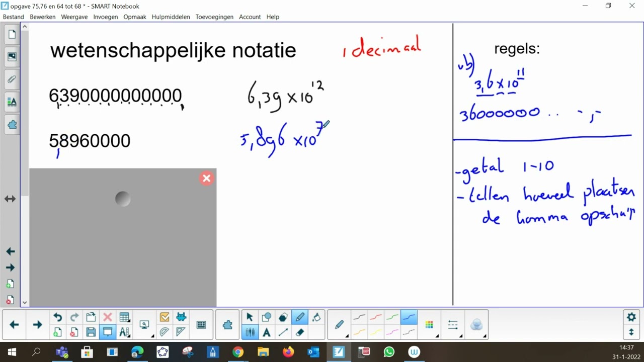Click the Activity monster icon
The width and height of the screenshot is (644, 362).
coord(181,317)
